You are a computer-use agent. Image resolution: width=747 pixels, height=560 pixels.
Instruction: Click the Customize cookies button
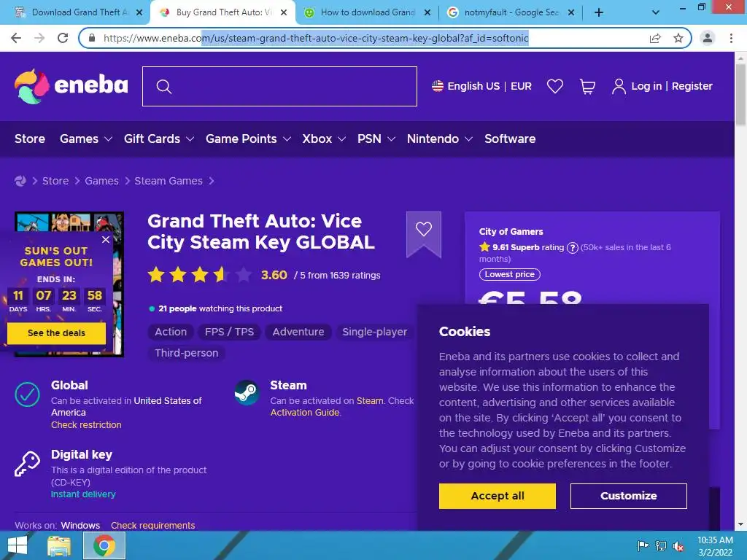coord(628,496)
